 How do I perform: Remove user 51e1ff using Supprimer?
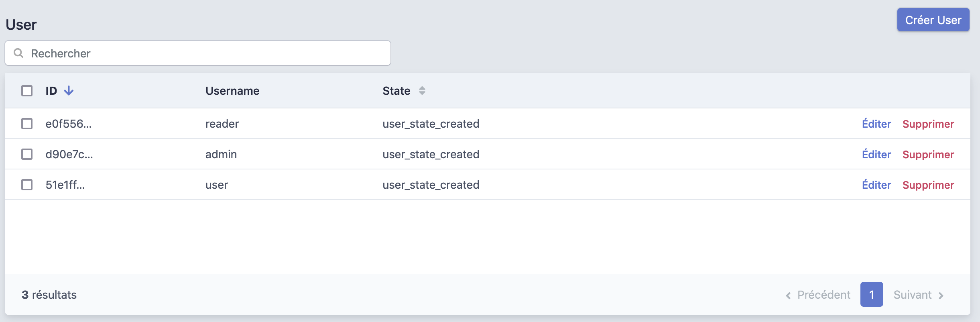pyautogui.click(x=928, y=185)
